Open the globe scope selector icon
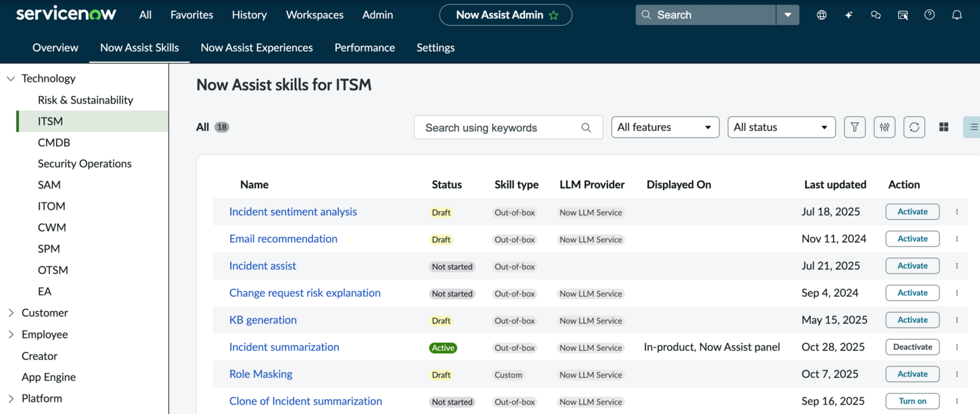Viewport: 980px width, 414px height. [822, 15]
